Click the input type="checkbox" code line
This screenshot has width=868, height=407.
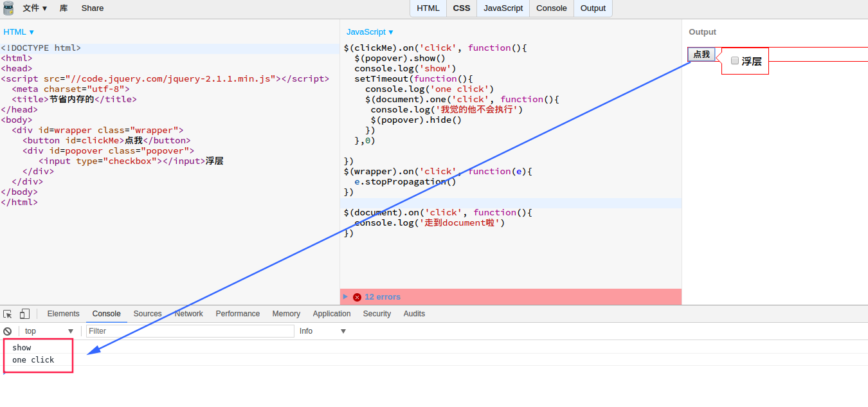(x=131, y=161)
